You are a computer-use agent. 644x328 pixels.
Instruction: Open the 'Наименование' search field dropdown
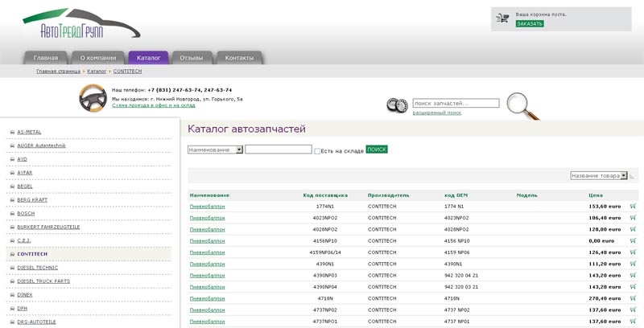click(215, 150)
